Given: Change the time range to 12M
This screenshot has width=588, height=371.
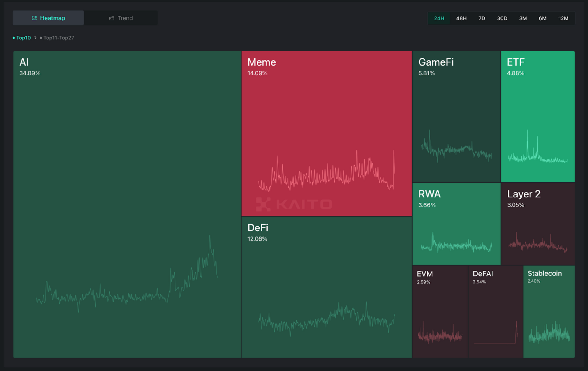Looking at the screenshot, I should (x=563, y=18).
